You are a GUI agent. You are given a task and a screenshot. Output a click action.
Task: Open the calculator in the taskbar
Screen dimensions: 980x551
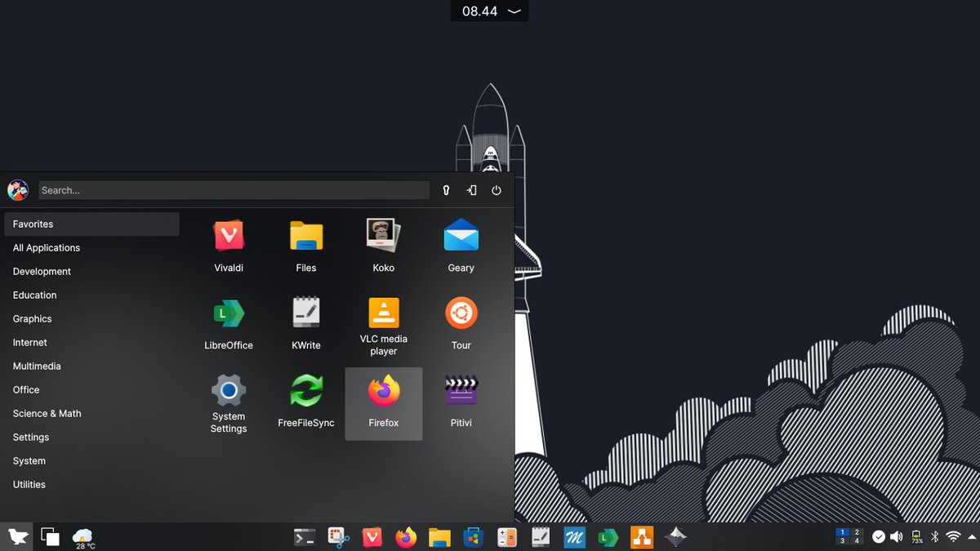pyautogui.click(x=507, y=537)
